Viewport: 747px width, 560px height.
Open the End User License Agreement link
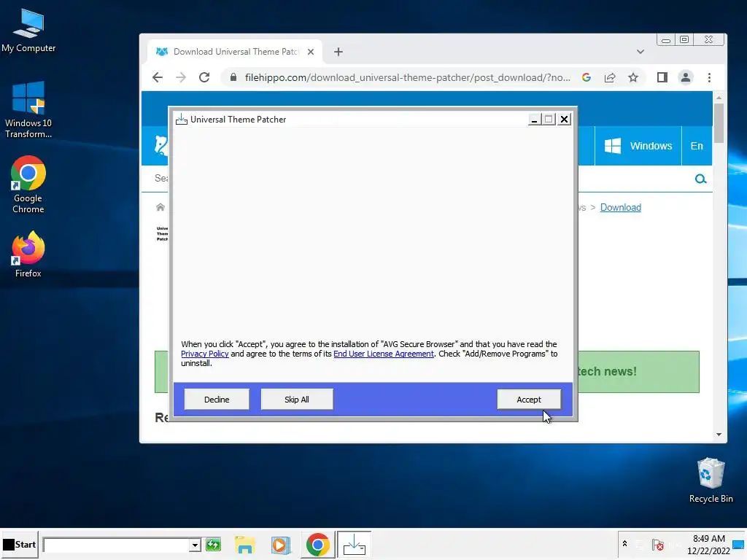coord(384,354)
